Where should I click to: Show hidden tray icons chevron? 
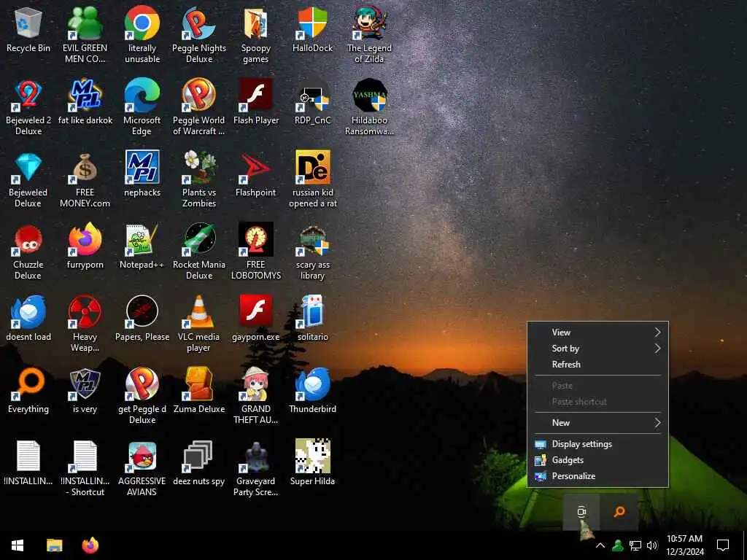click(x=600, y=545)
